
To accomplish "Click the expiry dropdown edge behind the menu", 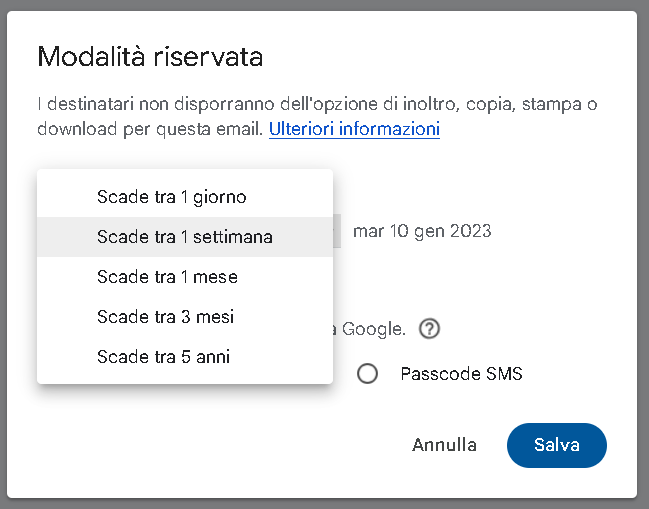I will point(337,231).
